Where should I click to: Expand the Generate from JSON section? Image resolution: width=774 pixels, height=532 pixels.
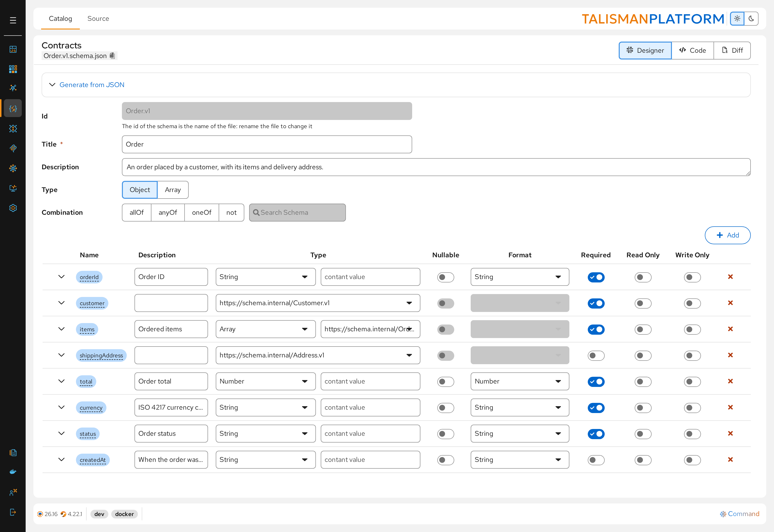[x=87, y=85]
